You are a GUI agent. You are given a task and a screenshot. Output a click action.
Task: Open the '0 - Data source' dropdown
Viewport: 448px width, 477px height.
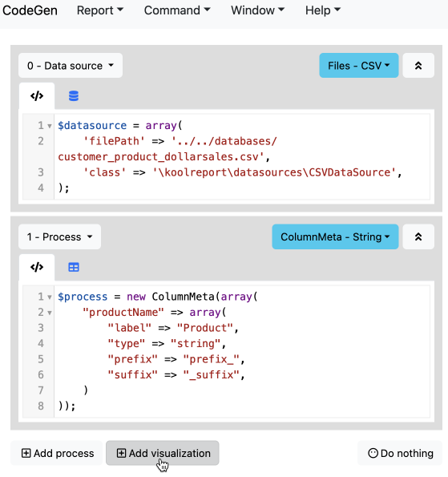(71, 66)
